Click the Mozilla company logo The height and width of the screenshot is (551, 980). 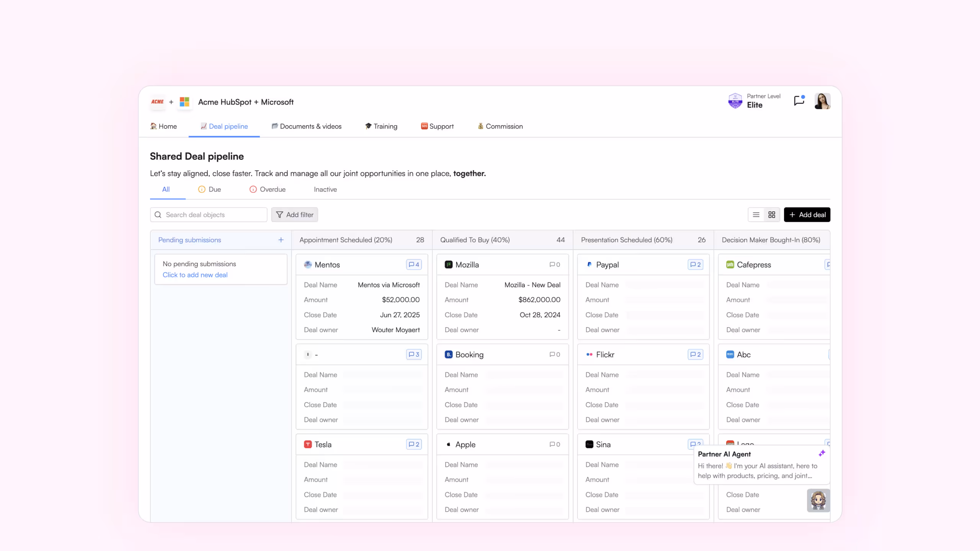449,264
